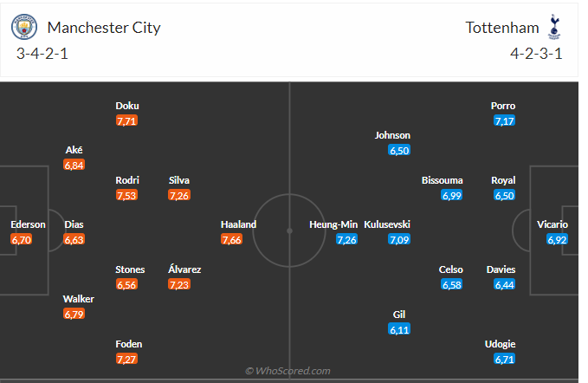Click player name Álvarez
Image resolution: width=588 pixels, height=383 pixels.
tap(184, 269)
